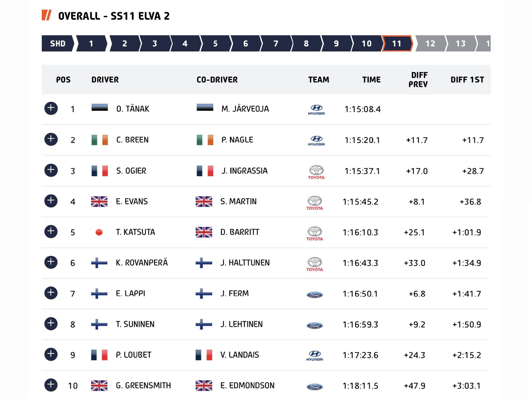Click Ford logo in Lappi's row
Image resolution: width=532 pixels, height=399 pixels.
coord(315,295)
